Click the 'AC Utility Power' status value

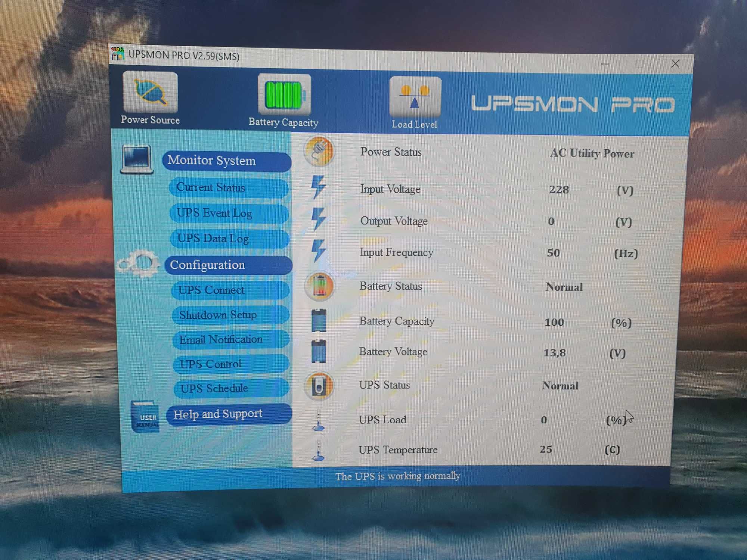[592, 153]
